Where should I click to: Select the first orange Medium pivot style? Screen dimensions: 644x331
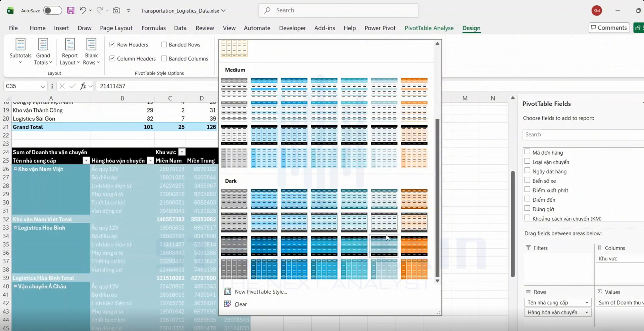click(x=414, y=87)
